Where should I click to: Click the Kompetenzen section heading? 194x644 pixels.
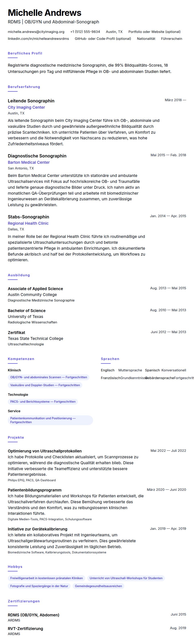(x=21, y=359)
